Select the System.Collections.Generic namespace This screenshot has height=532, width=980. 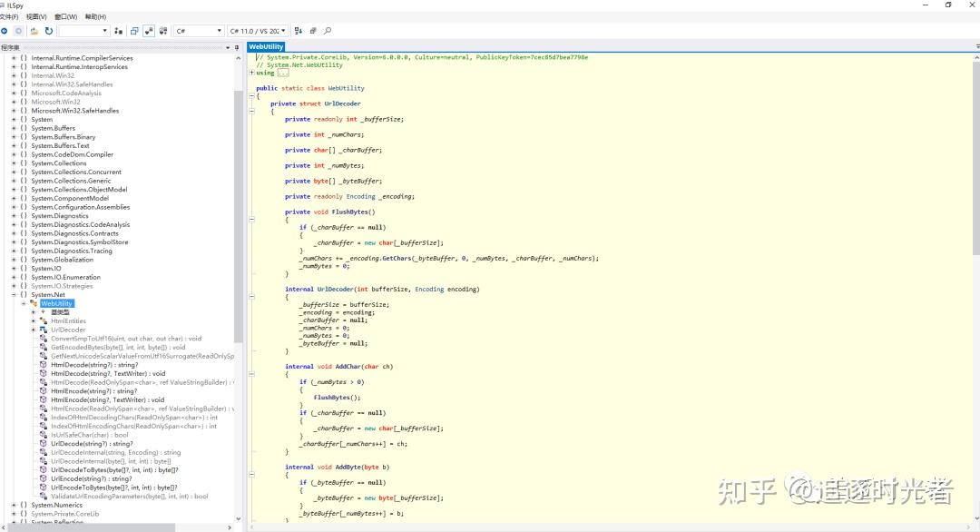pyautogui.click(x=71, y=181)
